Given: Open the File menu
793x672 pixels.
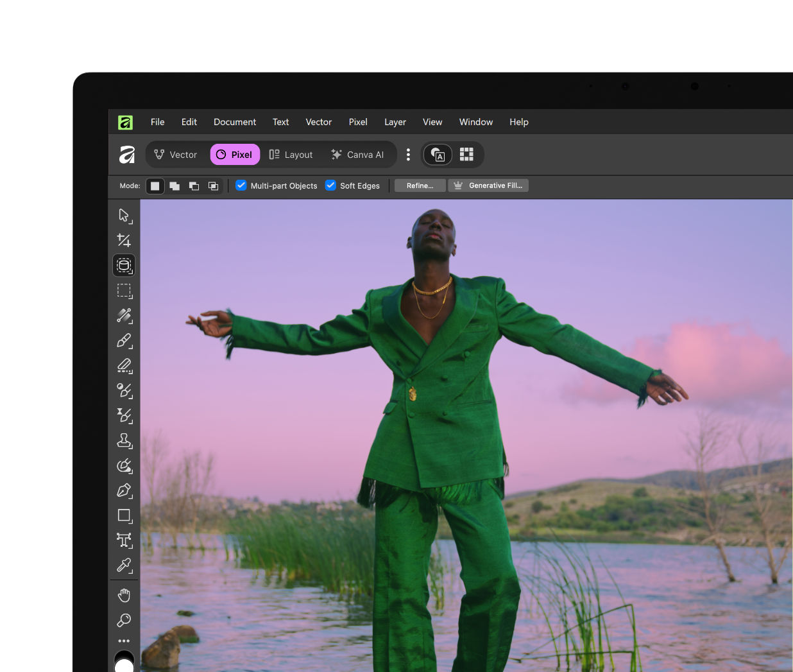Looking at the screenshot, I should click(x=158, y=122).
